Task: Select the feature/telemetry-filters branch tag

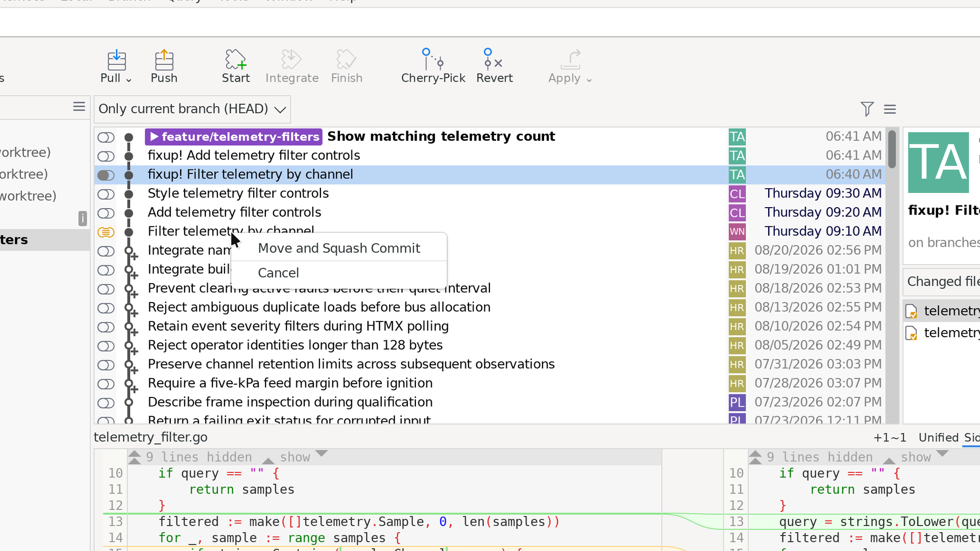Action: [x=233, y=137]
